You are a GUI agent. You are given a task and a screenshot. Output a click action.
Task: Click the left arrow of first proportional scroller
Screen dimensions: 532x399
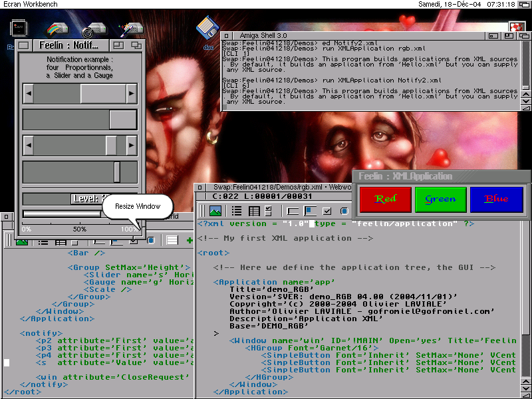point(29,93)
